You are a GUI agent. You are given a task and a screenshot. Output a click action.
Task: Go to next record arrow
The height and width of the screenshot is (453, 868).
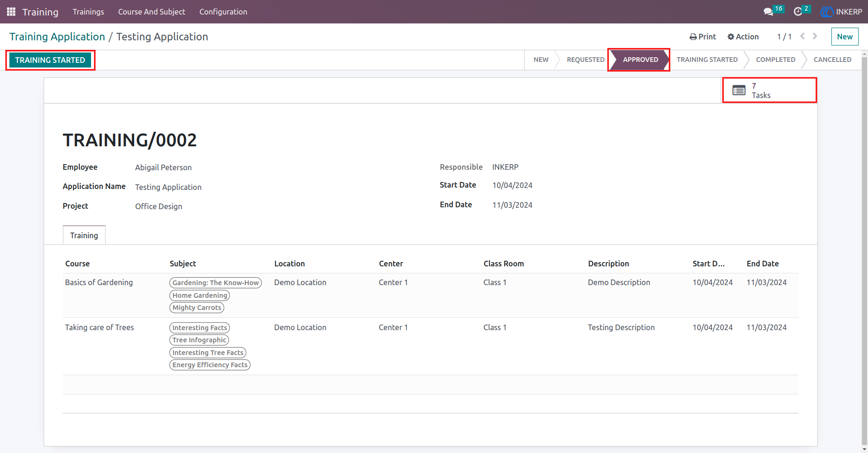click(x=815, y=36)
